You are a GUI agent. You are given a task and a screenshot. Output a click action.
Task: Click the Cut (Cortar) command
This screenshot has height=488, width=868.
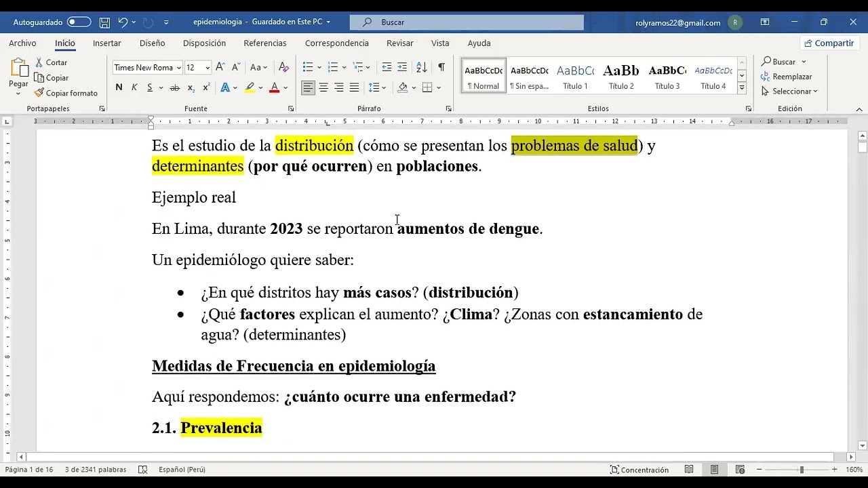[x=51, y=62]
